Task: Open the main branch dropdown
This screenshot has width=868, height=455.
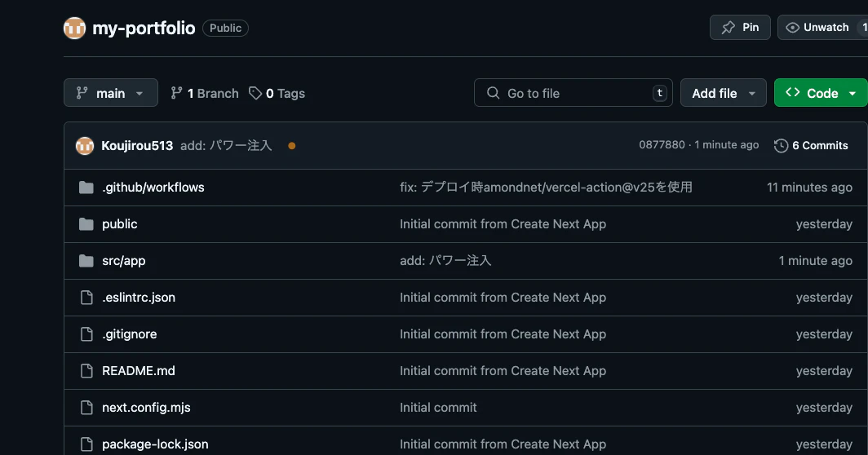Action: 111,93
